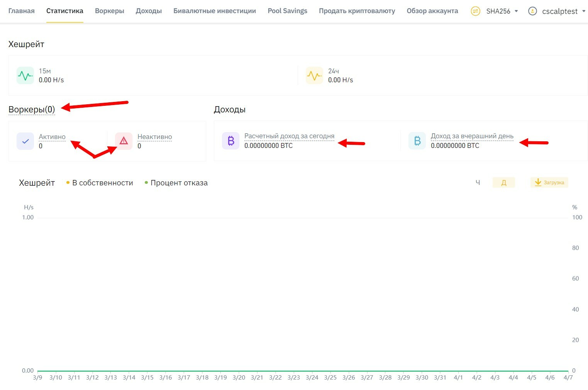Screen dimensions: 588x390
Task: Click the Неактивно label
Action: point(154,137)
